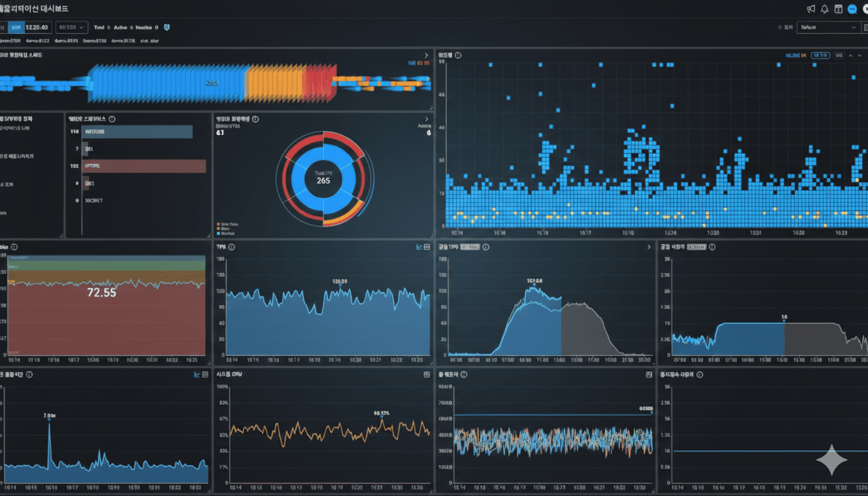
Task: Select the second server tab under toolbar
Action: [37, 41]
